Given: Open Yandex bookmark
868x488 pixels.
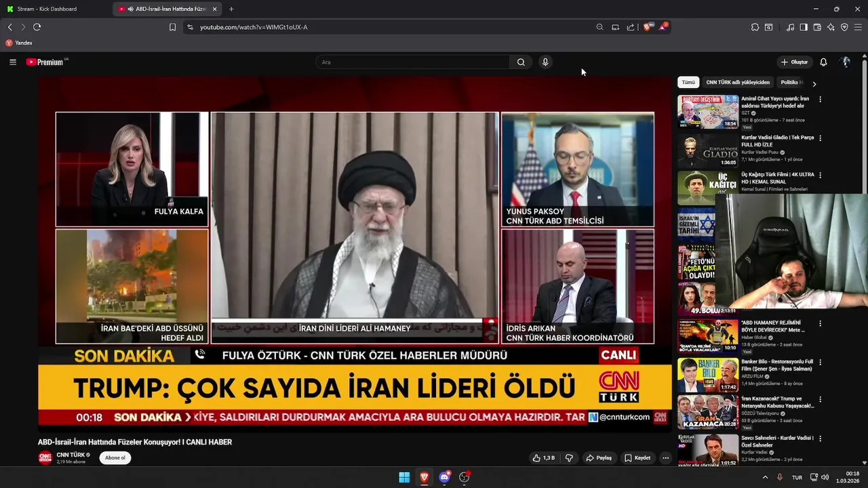Looking at the screenshot, I should [19, 43].
